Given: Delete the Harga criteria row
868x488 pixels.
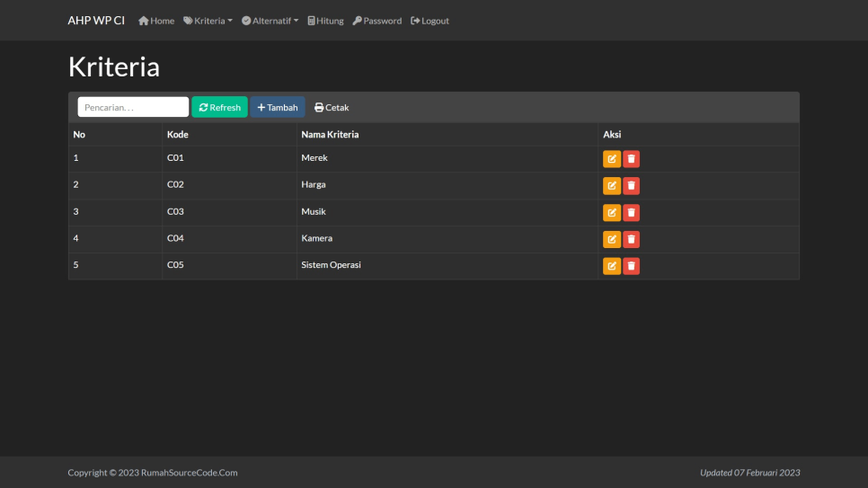Looking at the screenshot, I should pos(631,185).
